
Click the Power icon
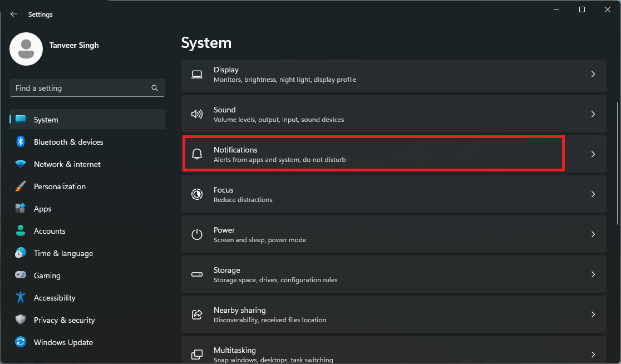[x=197, y=234]
